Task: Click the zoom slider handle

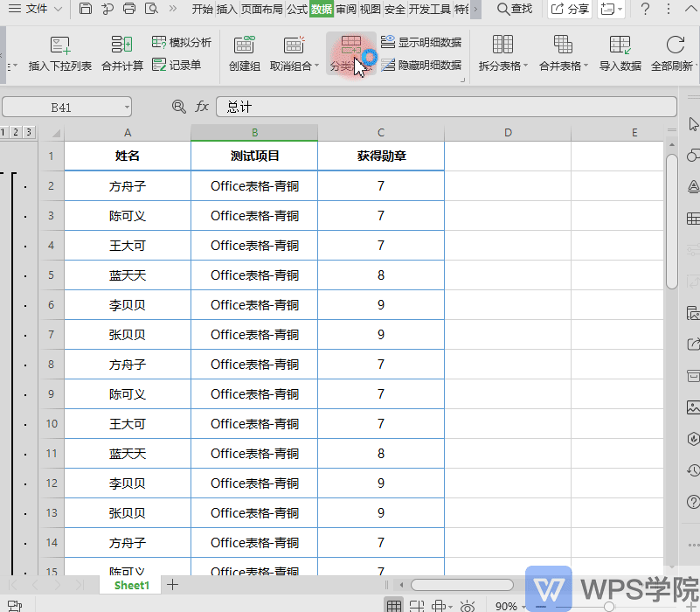Action: pos(608,606)
